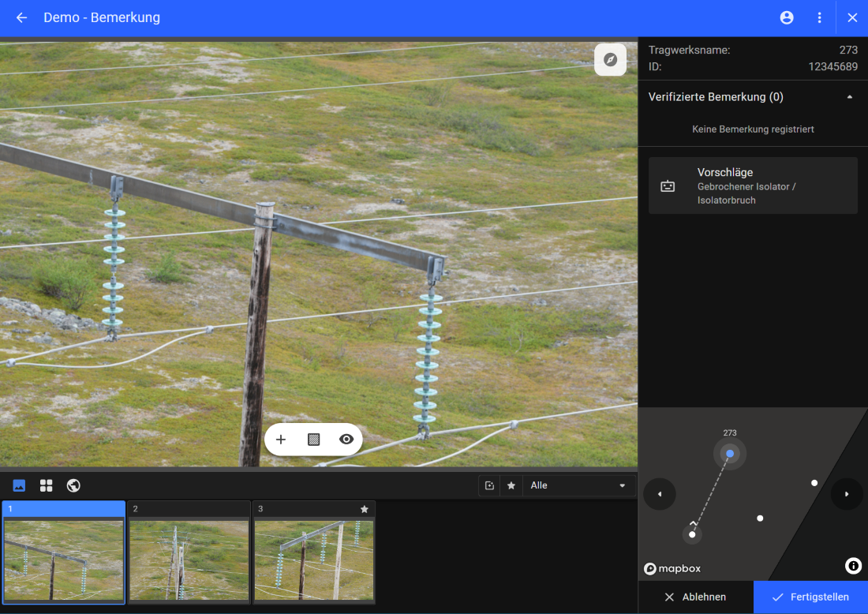The height and width of the screenshot is (614, 868).
Task: Open the Alle filter dropdown
Action: pos(579,485)
